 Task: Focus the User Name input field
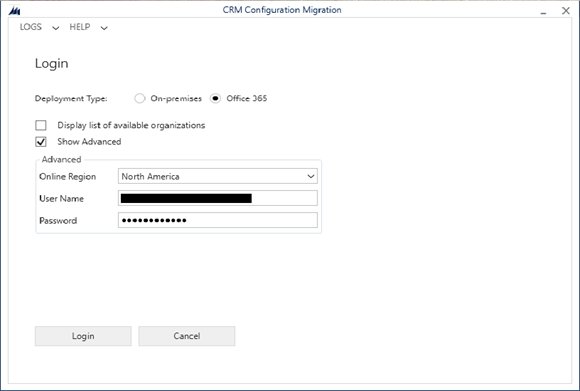tap(218, 198)
